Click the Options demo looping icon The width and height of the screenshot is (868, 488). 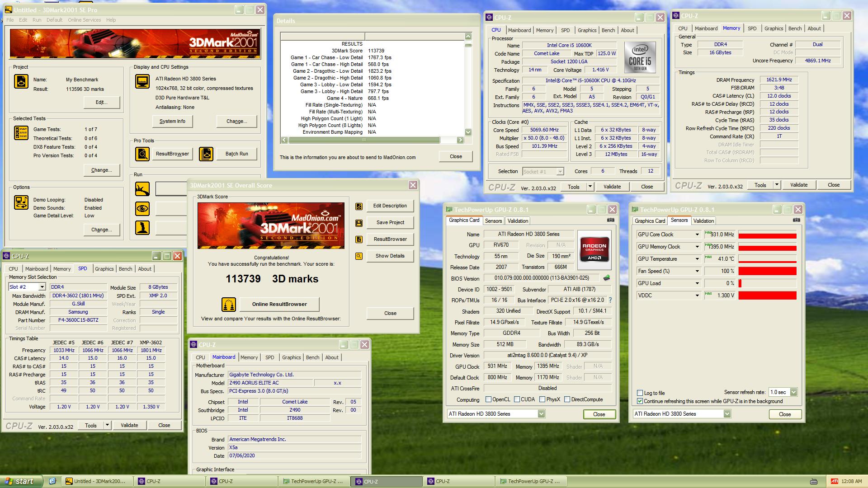point(21,202)
